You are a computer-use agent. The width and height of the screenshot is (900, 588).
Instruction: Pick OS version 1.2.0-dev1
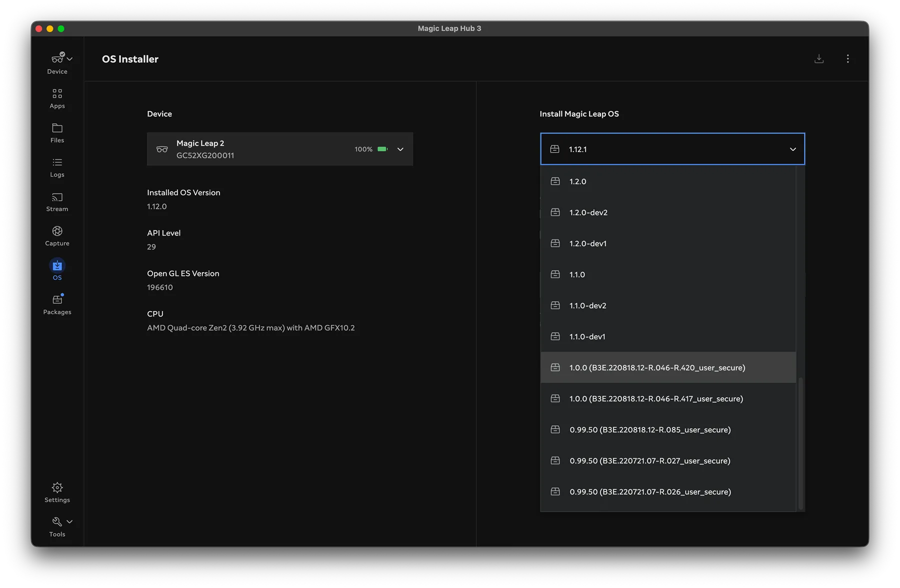(x=668, y=243)
